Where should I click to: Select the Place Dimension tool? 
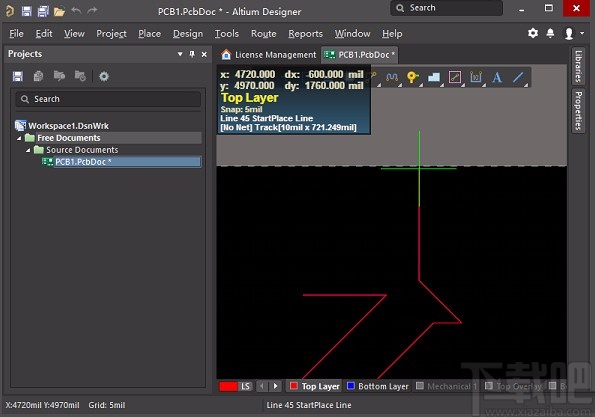pyautogui.click(x=475, y=77)
